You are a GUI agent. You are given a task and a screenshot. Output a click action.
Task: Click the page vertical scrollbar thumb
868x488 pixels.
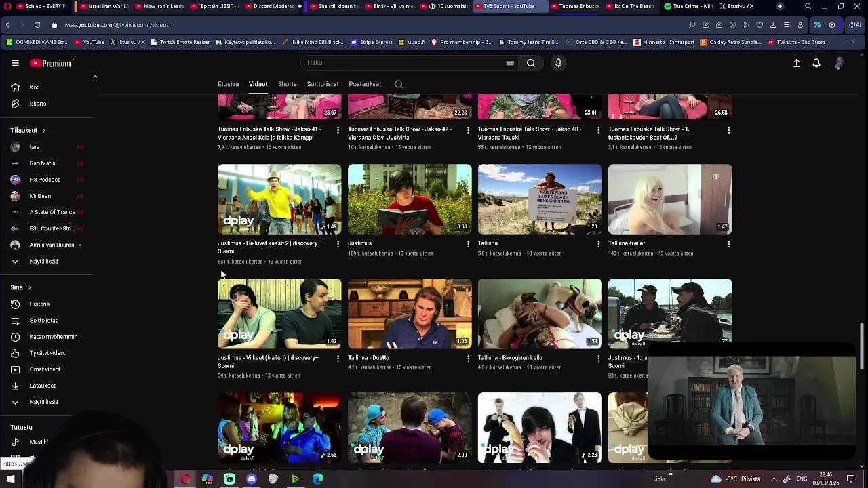coord(862,346)
